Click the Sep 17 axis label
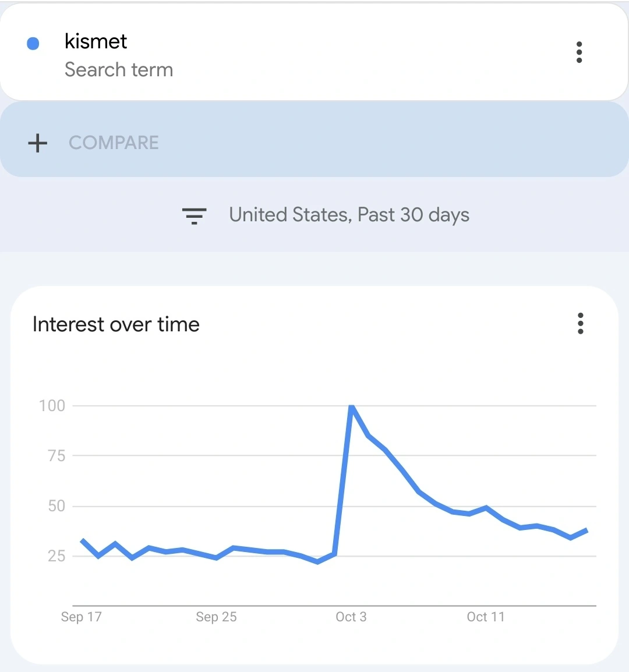629x672 pixels. click(x=82, y=617)
